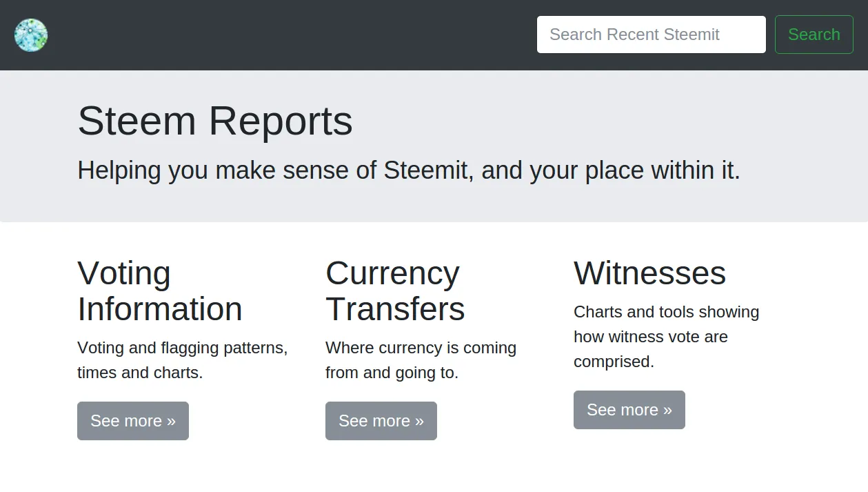
Task: Click the Steem Reports main heading
Action: coord(215,121)
